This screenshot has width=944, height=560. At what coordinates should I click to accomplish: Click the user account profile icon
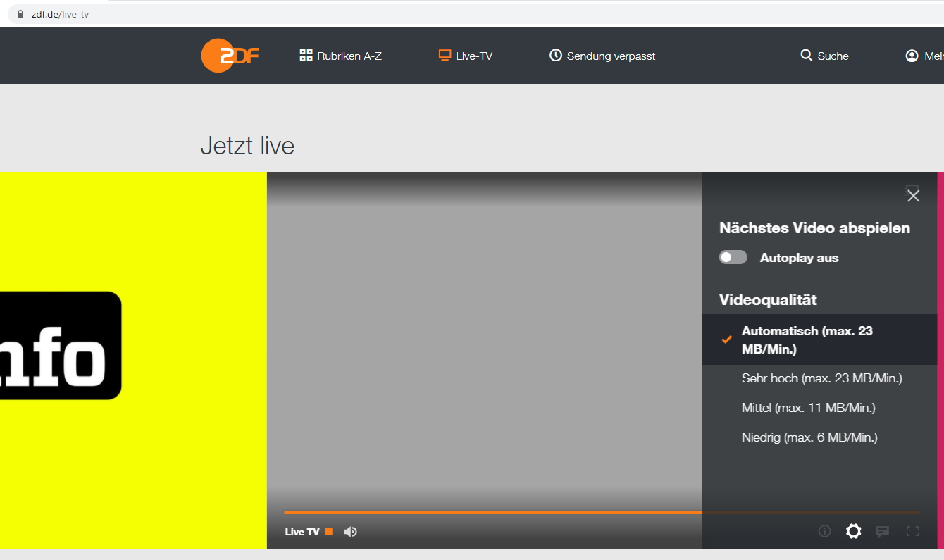pos(912,56)
